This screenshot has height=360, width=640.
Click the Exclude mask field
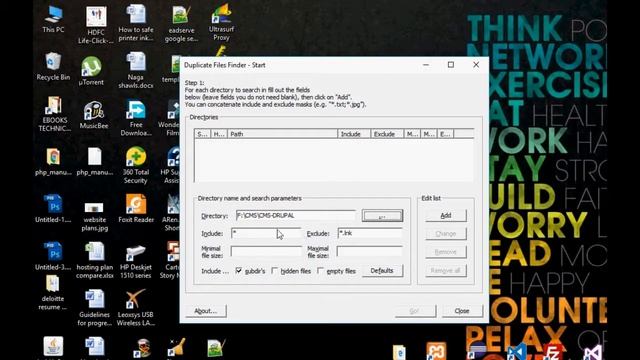[370, 233]
